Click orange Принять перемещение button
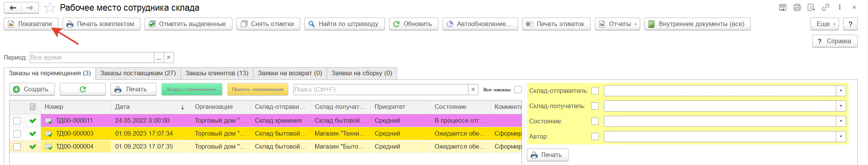Screen dimensions: 868x165 click(x=258, y=89)
